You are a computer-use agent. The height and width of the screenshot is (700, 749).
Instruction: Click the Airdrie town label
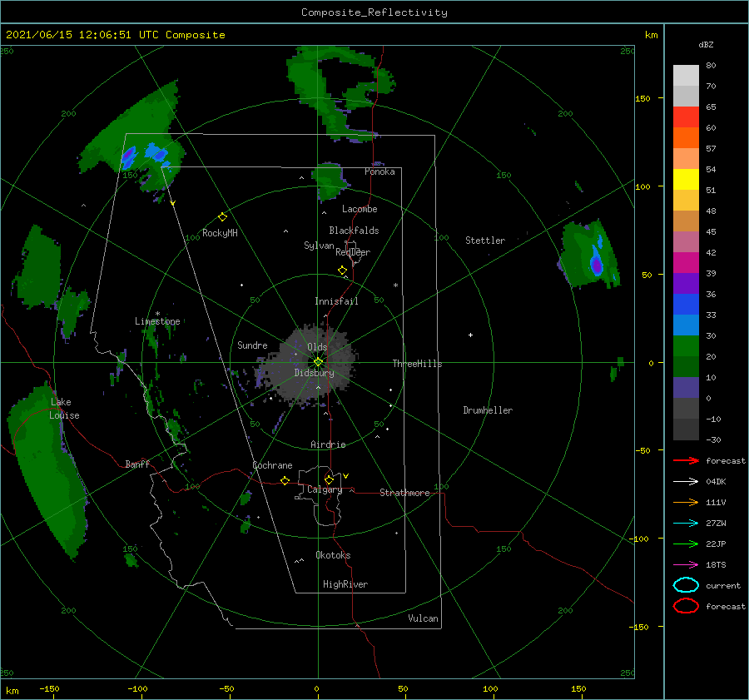tap(328, 444)
